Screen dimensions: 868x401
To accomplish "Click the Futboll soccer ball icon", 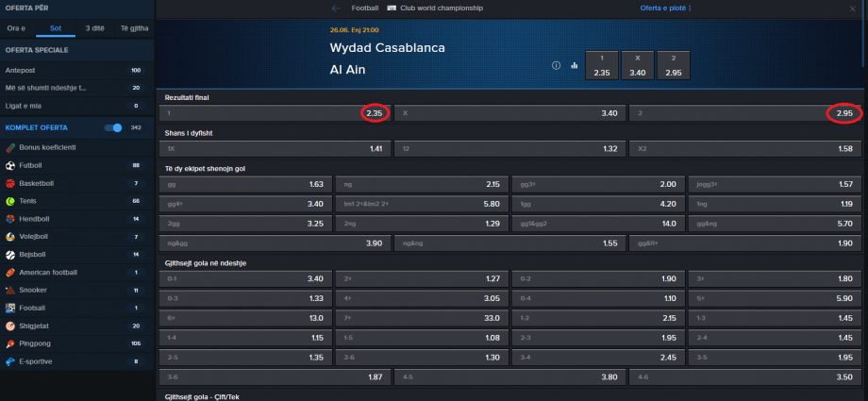I will (10, 166).
